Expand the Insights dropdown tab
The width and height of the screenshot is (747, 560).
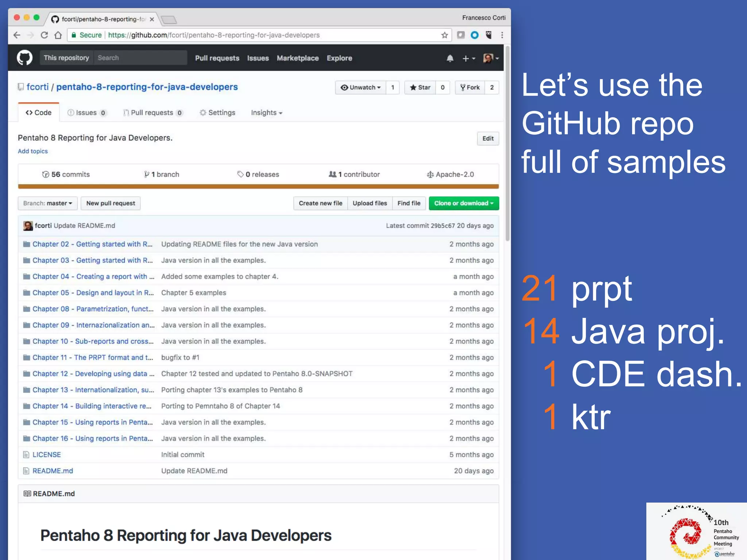pyautogui.click(x=267, y=113)
